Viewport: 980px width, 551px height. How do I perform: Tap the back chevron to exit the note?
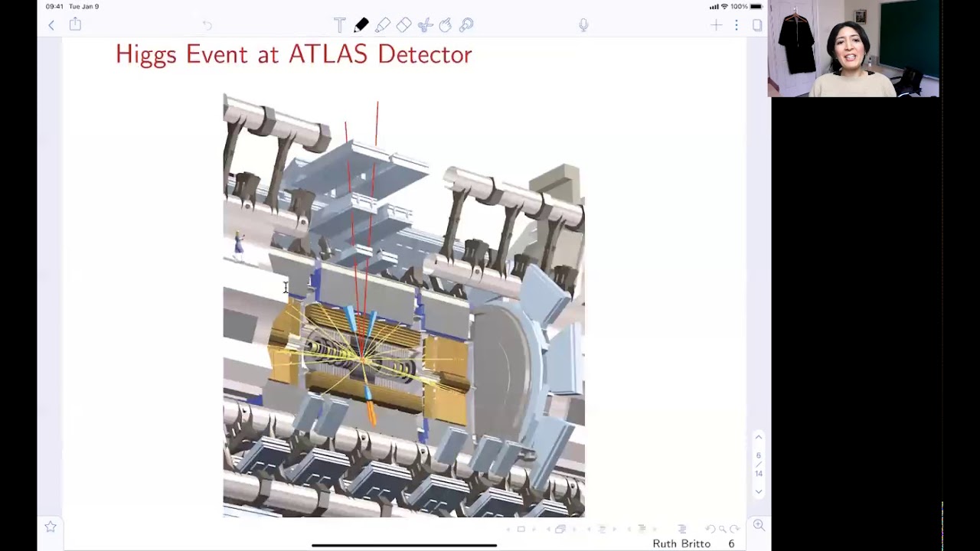point(51,25)
